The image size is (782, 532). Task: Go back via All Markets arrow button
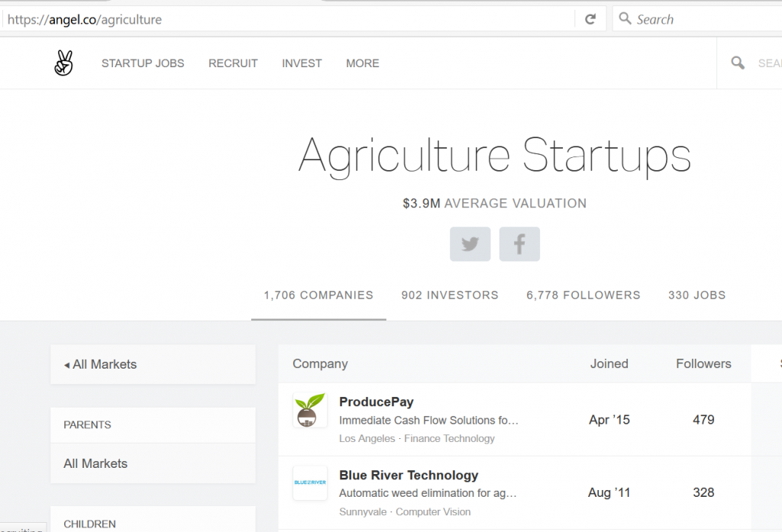(153, 365)
